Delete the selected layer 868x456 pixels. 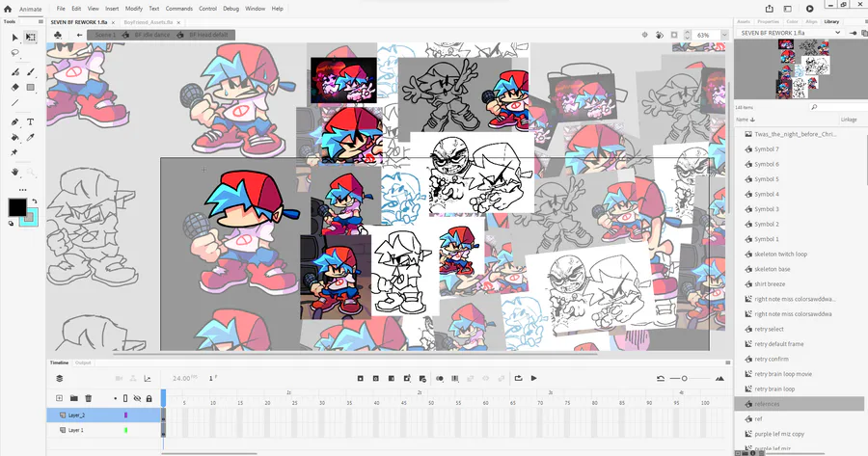(88, 398)
